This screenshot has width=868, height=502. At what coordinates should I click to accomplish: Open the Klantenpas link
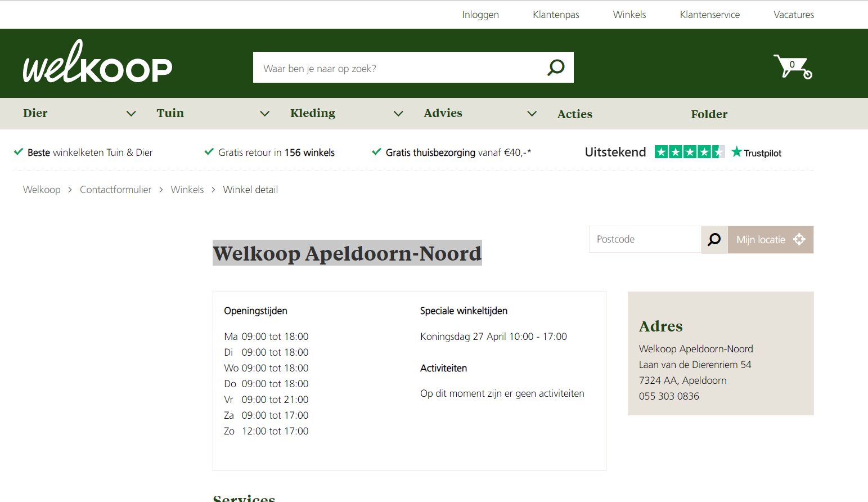coord(556,15)
